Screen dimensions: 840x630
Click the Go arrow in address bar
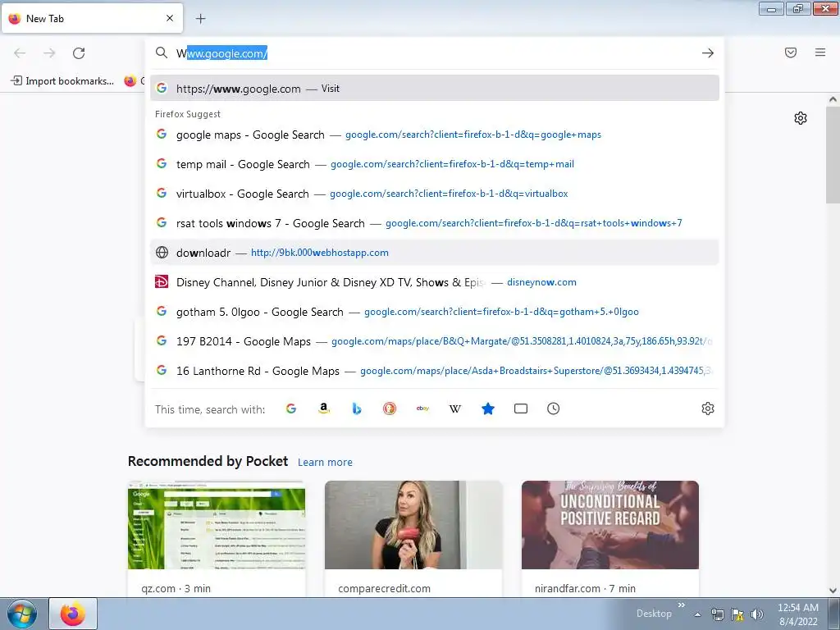coord(708,53)
